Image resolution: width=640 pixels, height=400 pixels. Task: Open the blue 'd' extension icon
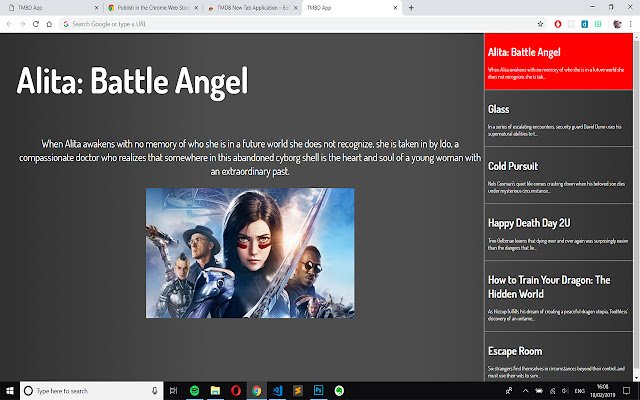pyautogui.click(x=584, y=24)
